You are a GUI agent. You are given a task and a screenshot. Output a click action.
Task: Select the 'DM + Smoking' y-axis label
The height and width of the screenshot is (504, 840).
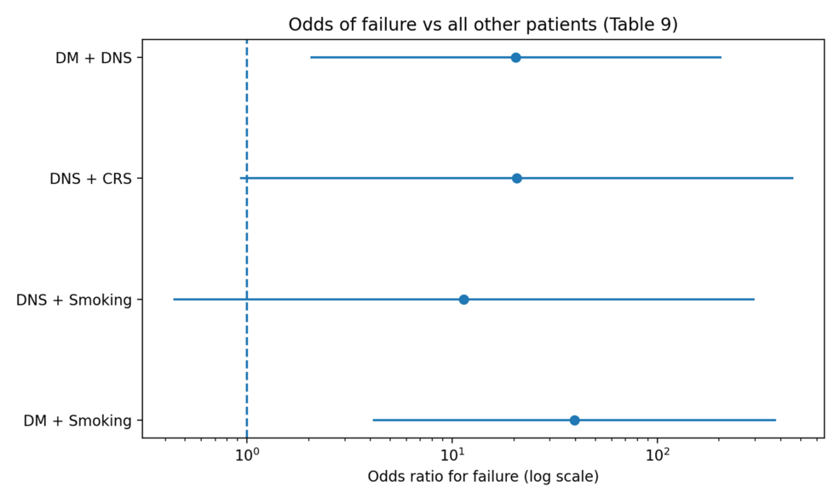[x=78, y=421]
